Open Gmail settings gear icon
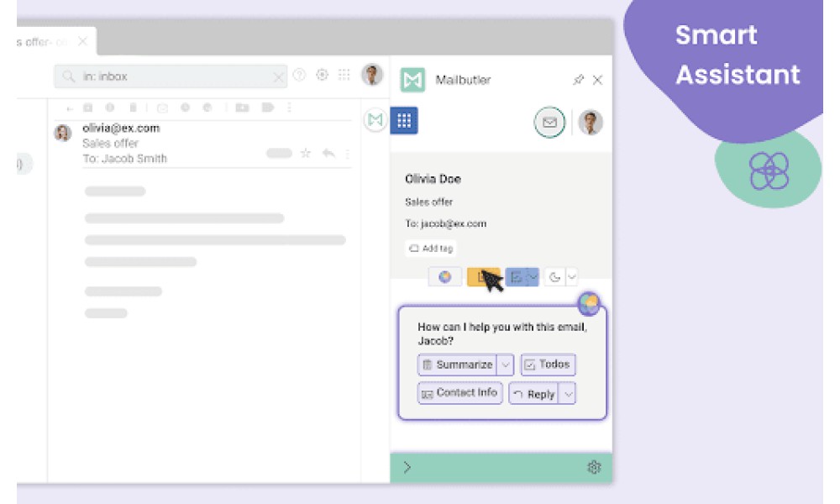 (322, 75)
